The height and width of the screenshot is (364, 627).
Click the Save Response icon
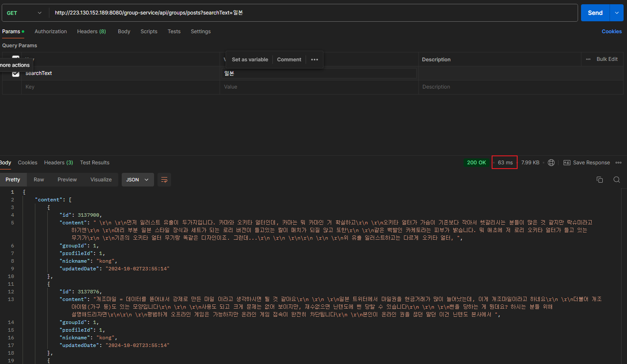point(567,163)
